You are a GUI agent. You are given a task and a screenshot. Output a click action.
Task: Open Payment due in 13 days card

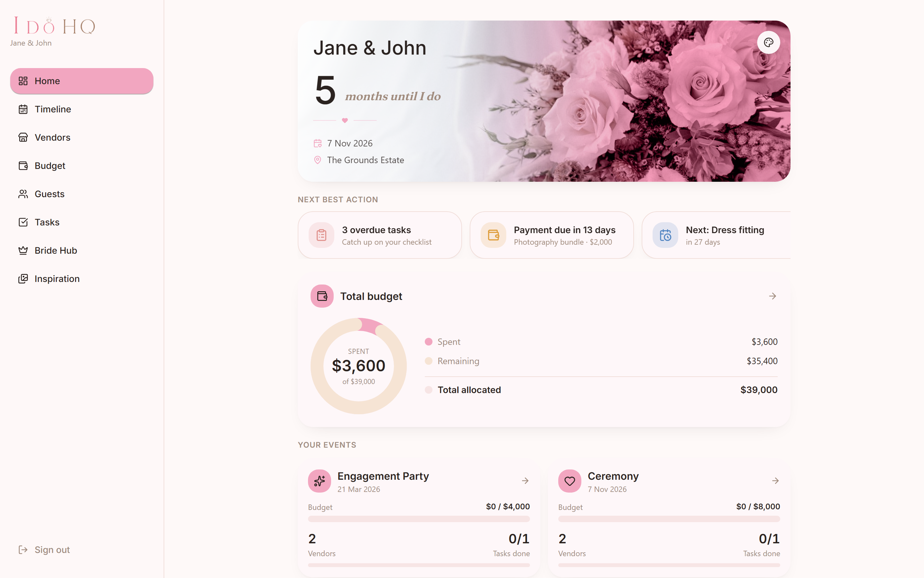click(551, 235)
